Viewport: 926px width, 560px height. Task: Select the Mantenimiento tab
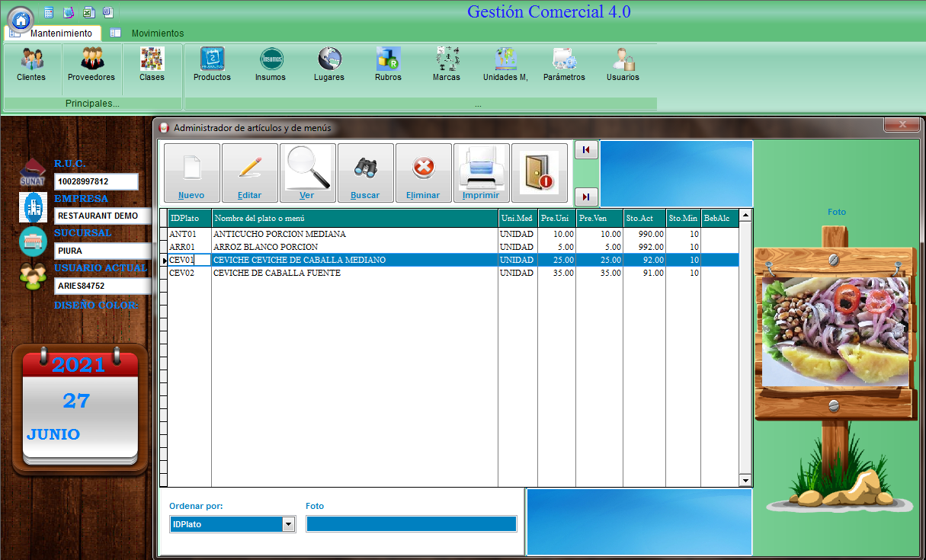point(61,34)
